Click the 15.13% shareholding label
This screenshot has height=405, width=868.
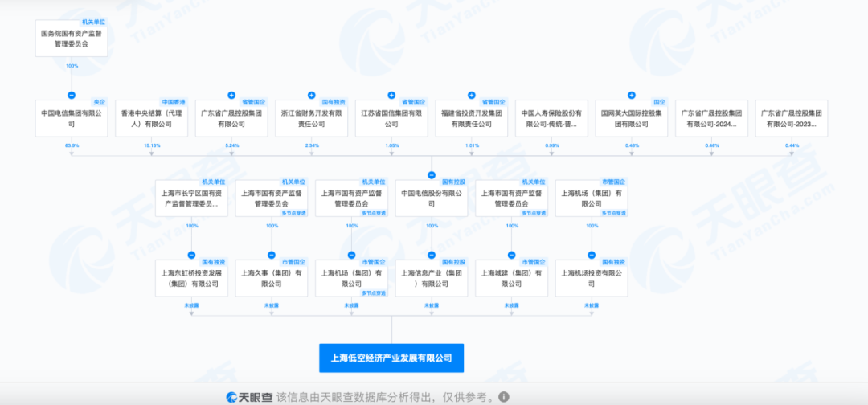pos(152,145)
